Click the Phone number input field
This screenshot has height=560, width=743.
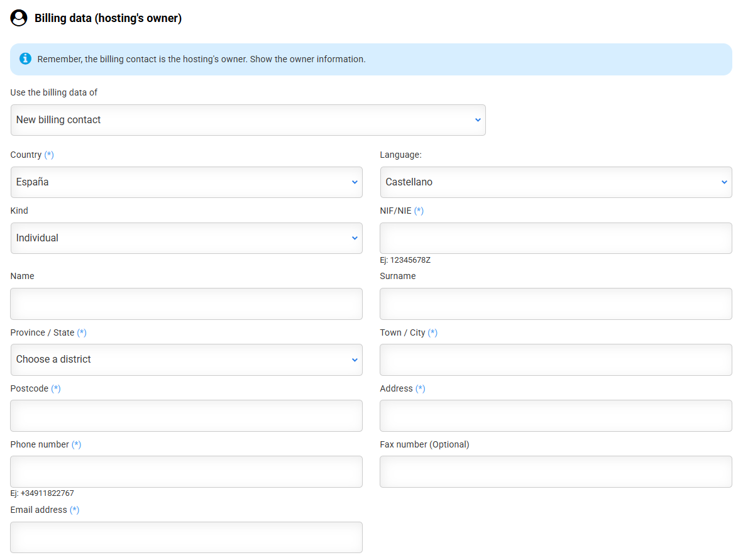coord(186,471)
